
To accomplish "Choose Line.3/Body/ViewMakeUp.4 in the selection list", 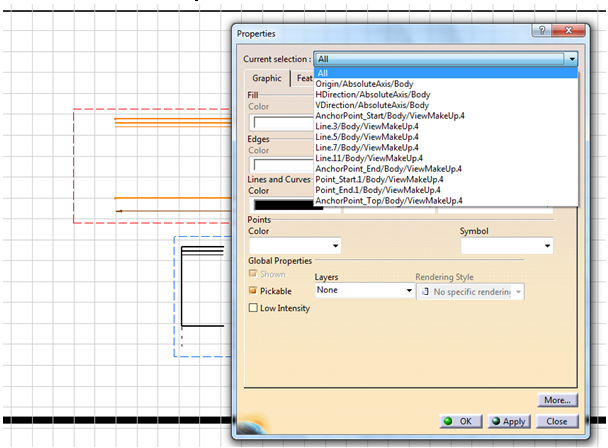I will [368, 126].
